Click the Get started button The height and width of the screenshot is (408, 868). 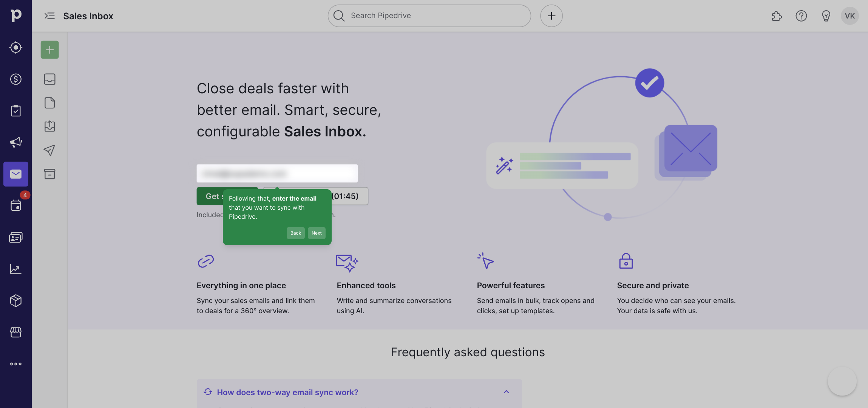pyautogui.click(x=210, y=196)
